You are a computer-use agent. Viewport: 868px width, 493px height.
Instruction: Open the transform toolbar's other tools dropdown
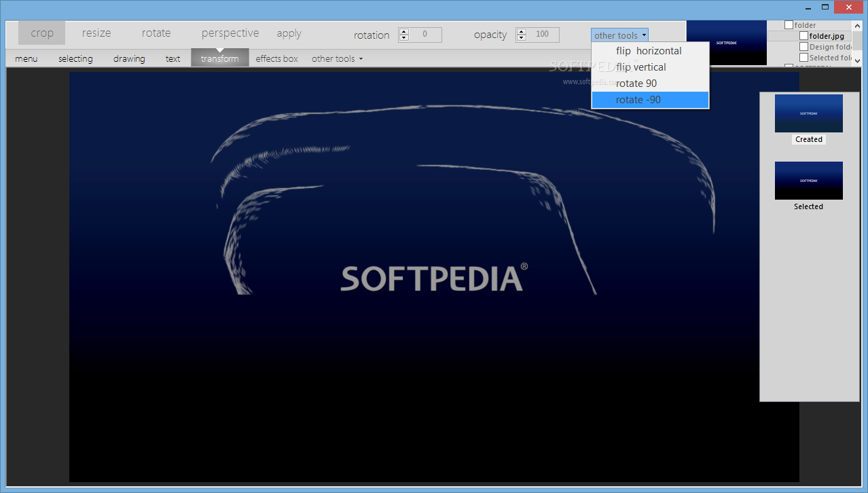(620, 35)
